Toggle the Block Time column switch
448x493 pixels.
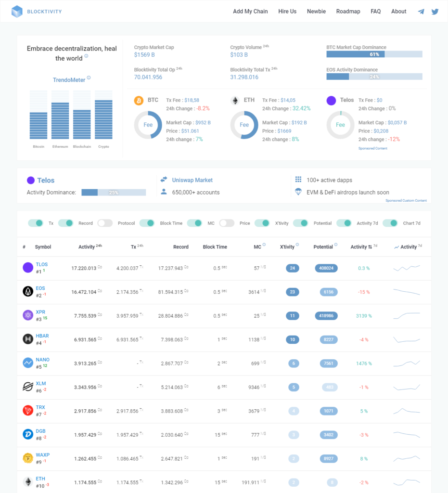147,223
